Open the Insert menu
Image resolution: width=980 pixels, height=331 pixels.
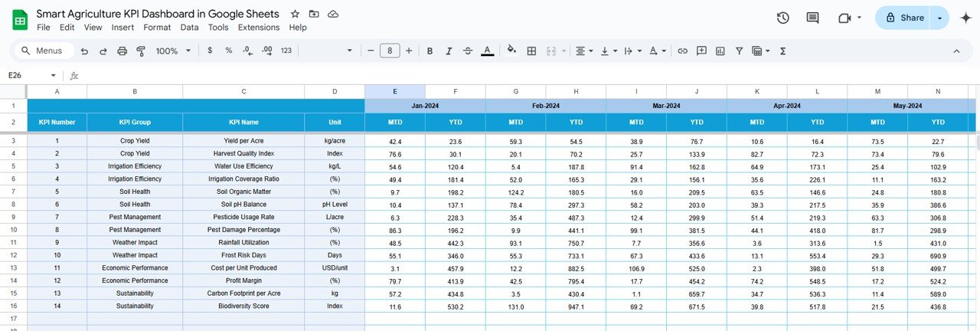[122, 27]
